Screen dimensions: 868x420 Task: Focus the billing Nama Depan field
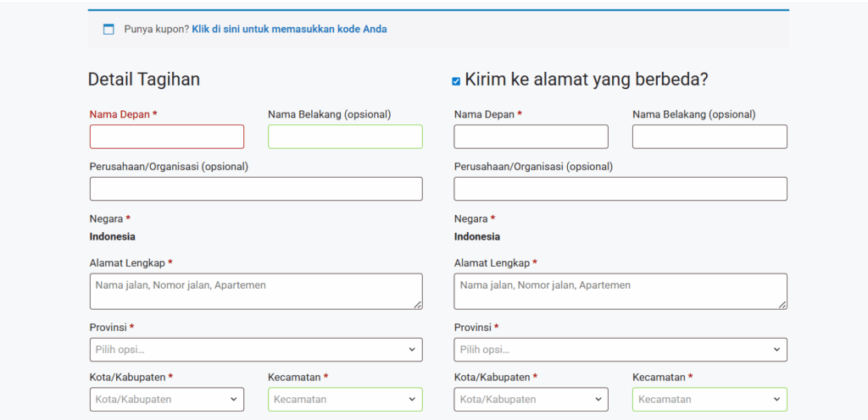167,136
